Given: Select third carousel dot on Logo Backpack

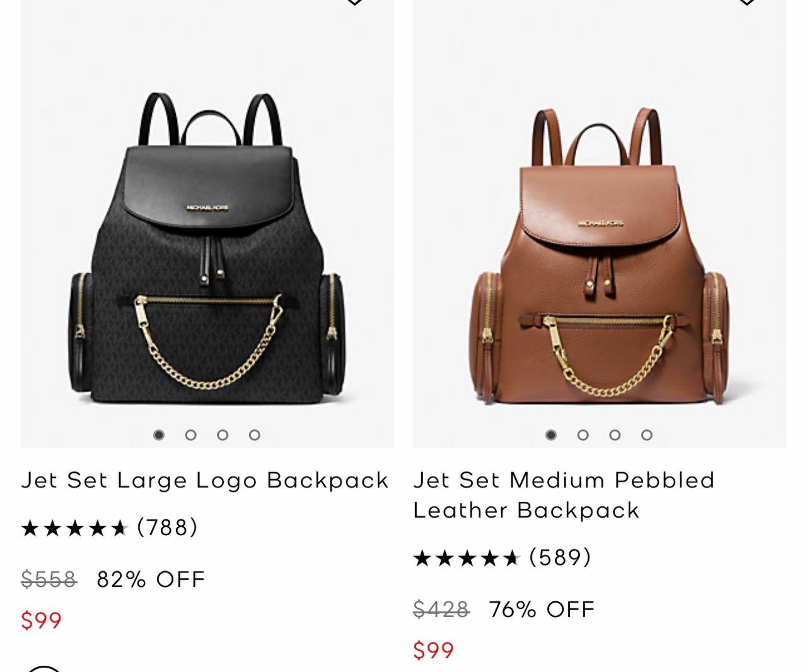Looking at the screenshot, I should coord(223,435).
